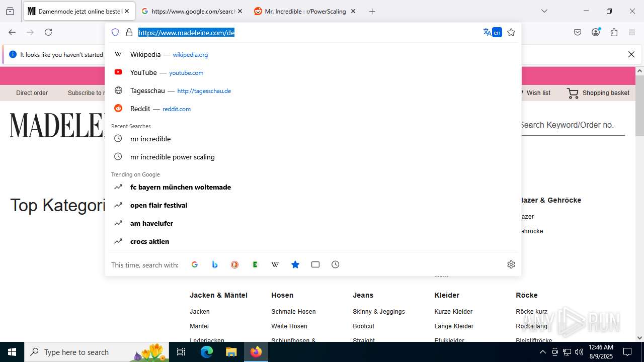Choose the Reddit suggestion
This screenshot has width=644, height=362.
click(x=313, y=109)
